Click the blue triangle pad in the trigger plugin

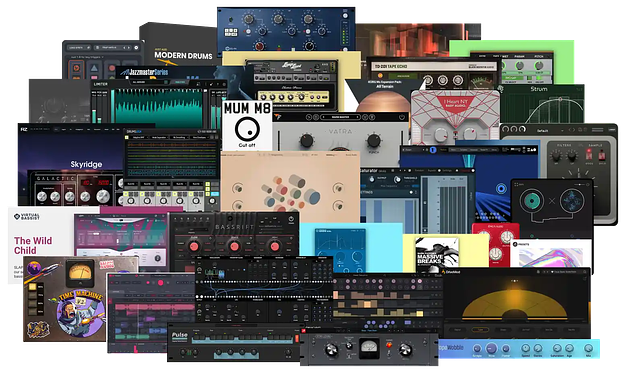click(94, 69)
